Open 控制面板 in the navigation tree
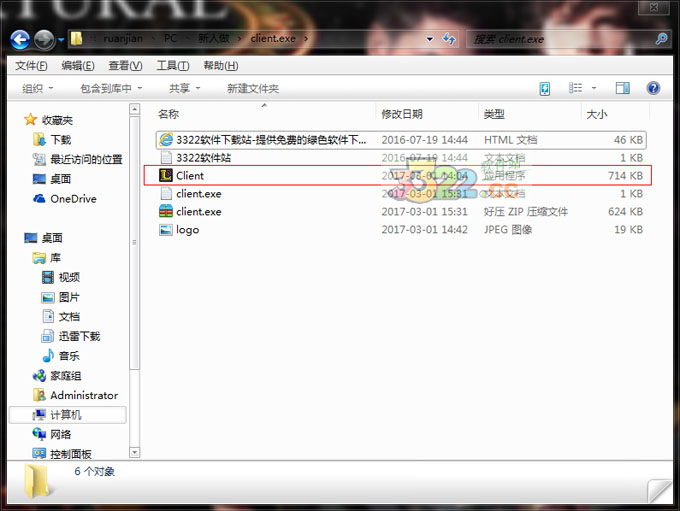The height and width of the screenshot is (511, 680). [62, 454]
